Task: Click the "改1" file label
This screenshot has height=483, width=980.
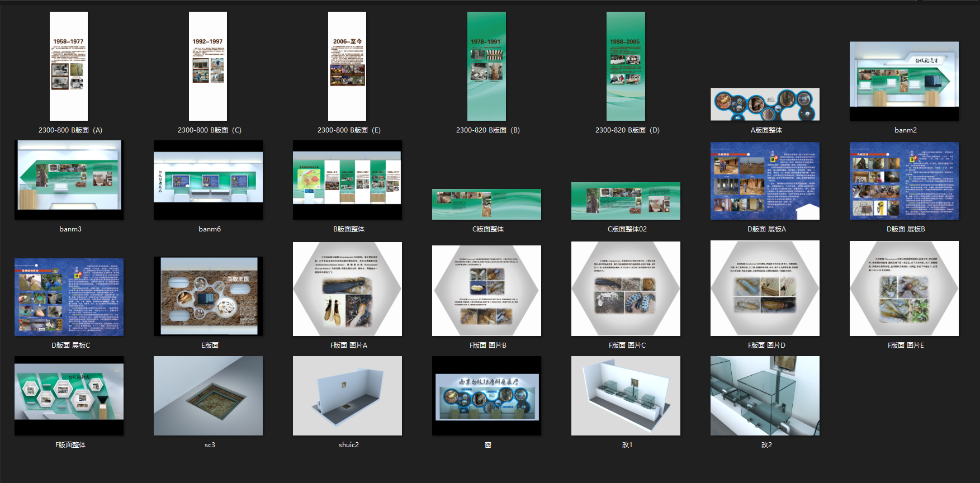Action: coord(627,445)
